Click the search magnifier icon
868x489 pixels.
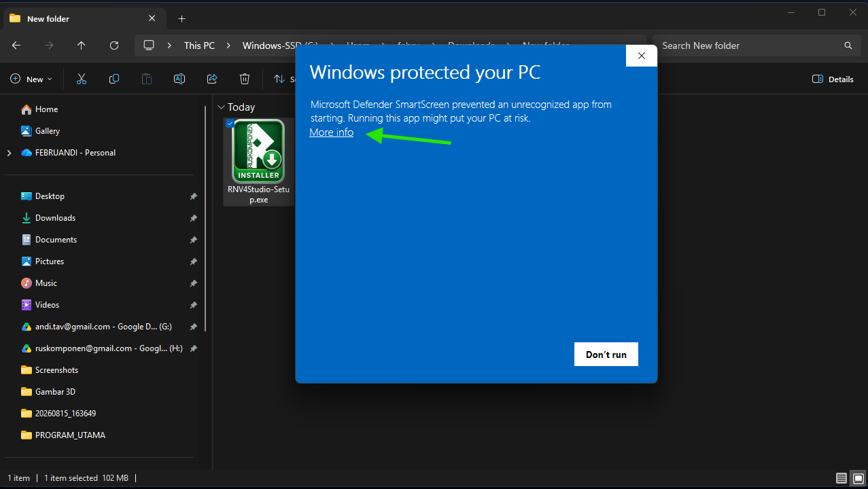coord(848,46)
